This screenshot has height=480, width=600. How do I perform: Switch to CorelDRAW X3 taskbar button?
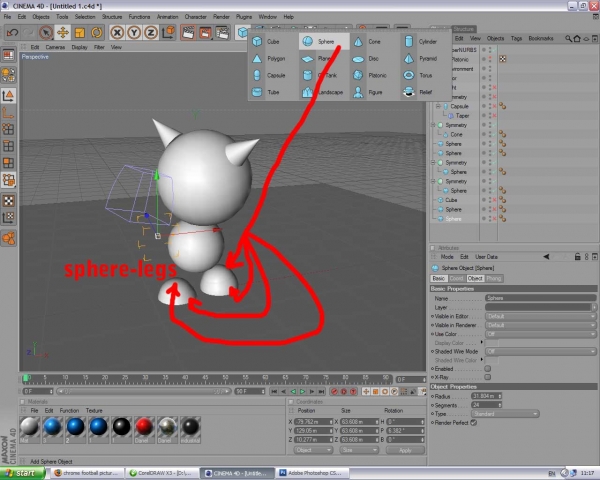pyautogui.click(x=163, y=473)
